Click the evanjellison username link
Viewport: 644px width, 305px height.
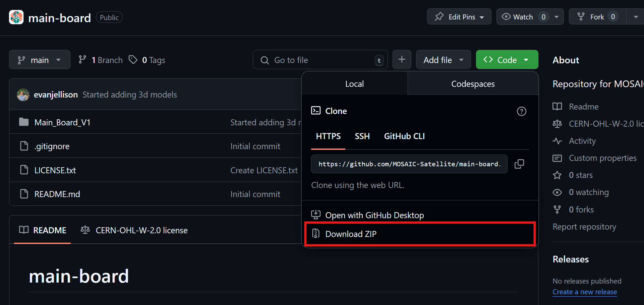pos(56,95)
